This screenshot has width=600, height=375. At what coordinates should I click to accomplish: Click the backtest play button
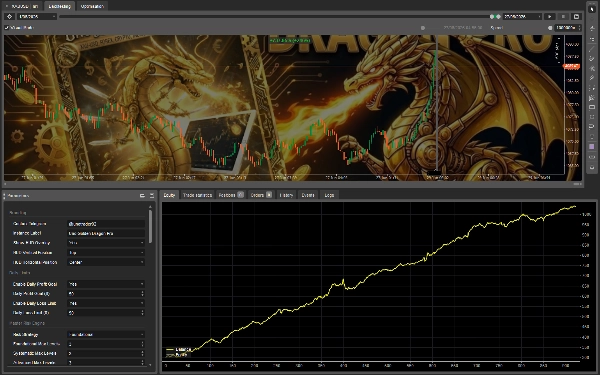550,16
